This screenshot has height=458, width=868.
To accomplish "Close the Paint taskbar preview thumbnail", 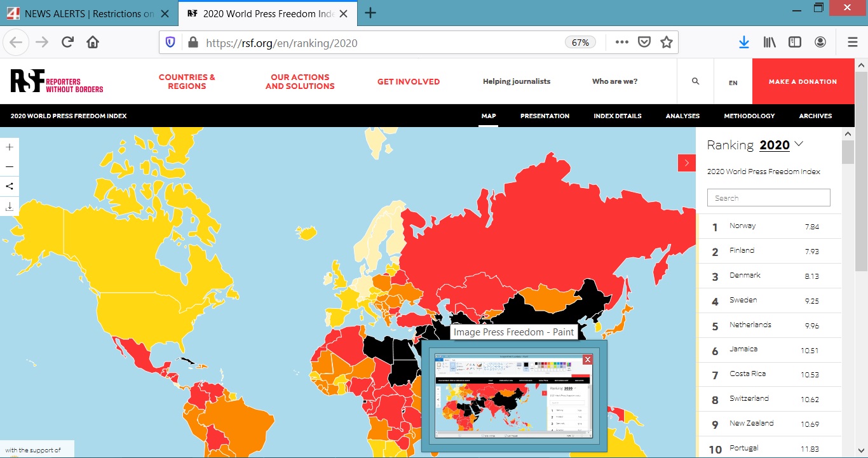I will pos(587,360).
